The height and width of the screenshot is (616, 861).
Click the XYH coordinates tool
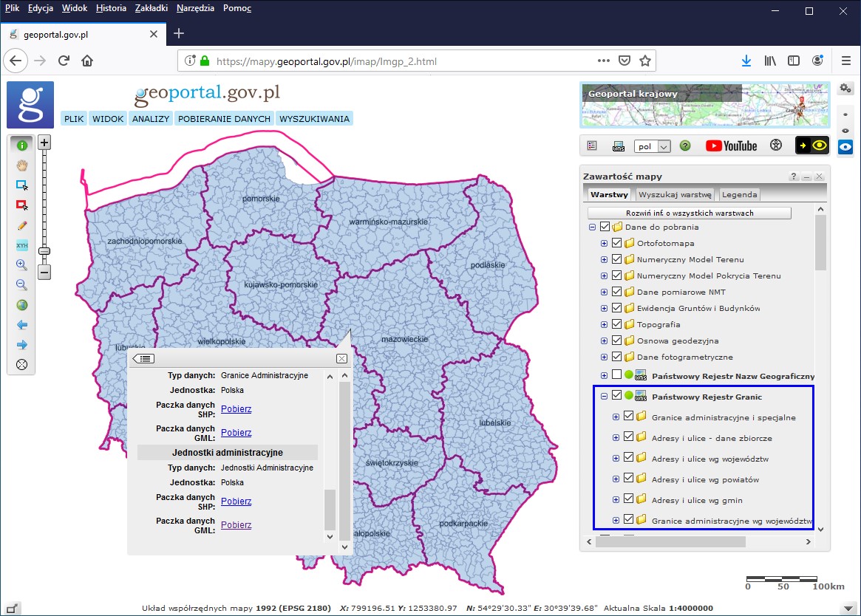[22, 245]
